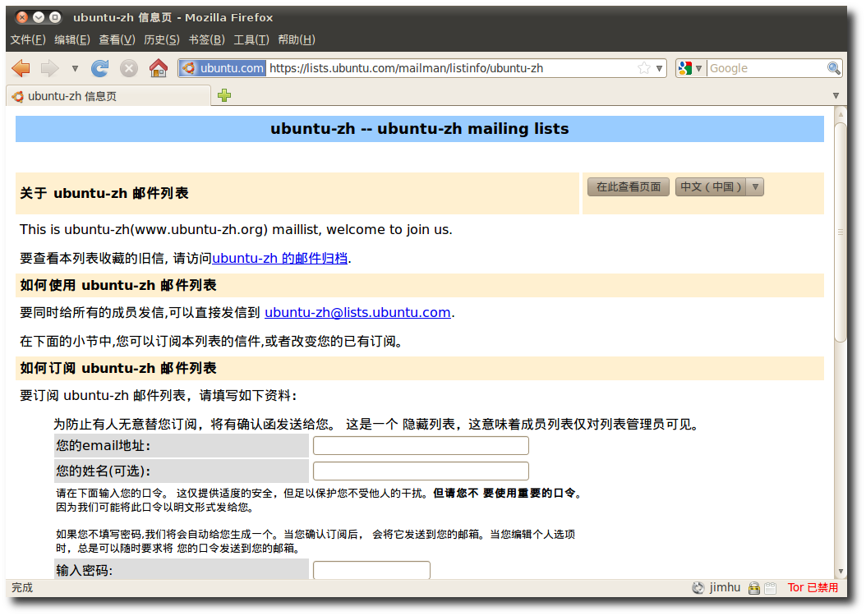Open a new tab with the green plus
This screenshot has width=866, height=616.
pyautogui.click(x=224, y=95)
